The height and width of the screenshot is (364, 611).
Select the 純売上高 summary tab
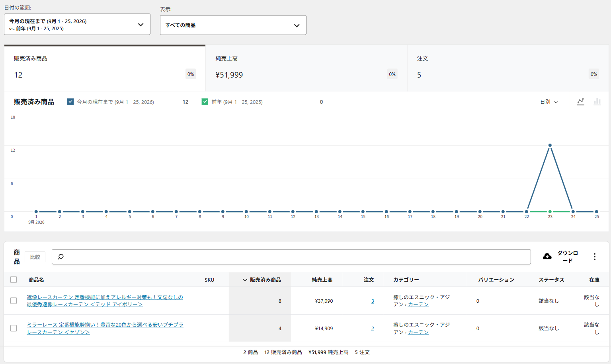click(306, 68)
